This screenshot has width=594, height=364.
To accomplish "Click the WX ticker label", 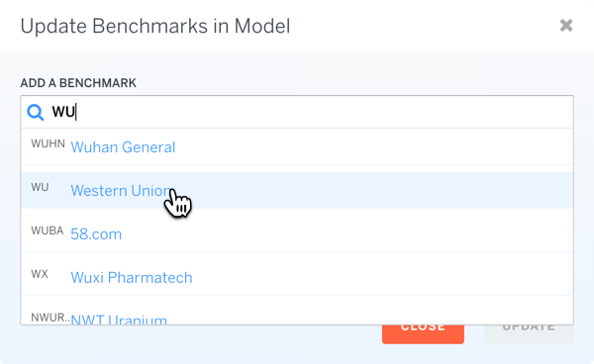I will (x=40, y=274).
